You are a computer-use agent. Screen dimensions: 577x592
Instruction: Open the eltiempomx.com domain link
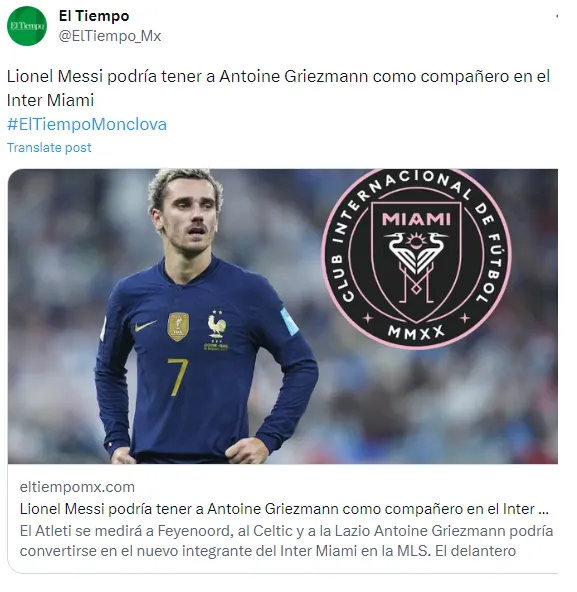coord(77,487)
